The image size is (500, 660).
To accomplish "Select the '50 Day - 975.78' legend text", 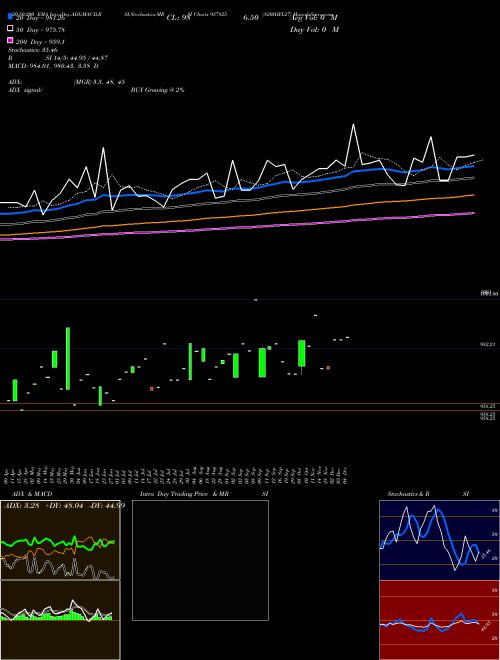I will coord(40,30).
